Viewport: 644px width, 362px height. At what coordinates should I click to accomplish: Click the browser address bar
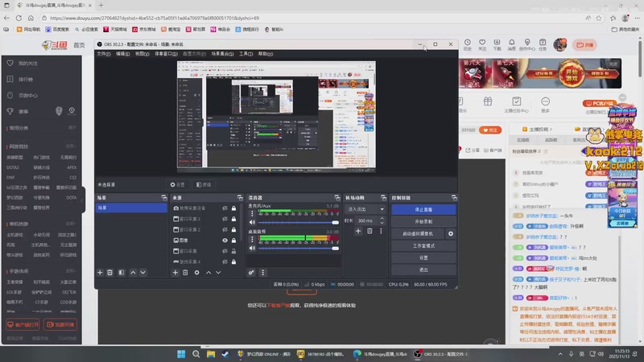click(312, 18)
